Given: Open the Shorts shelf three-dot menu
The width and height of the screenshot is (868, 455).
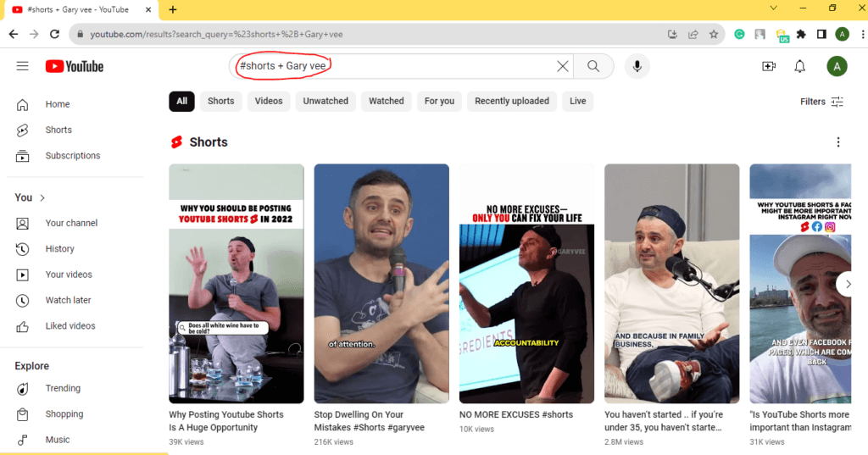Looking at the screenshot, I should (x=838, y=142).
